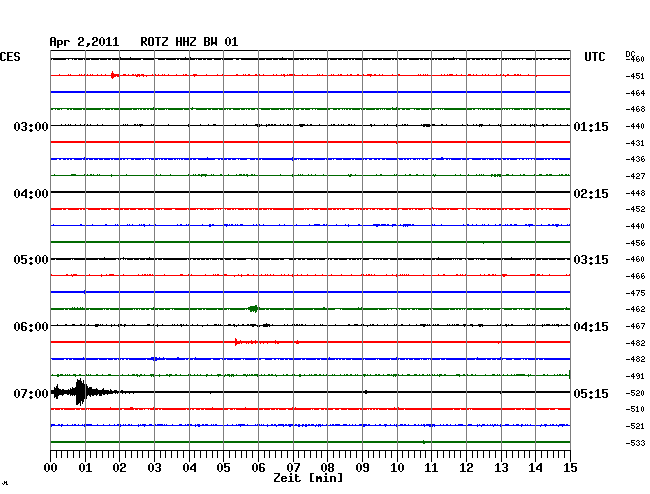Click the date label "Apr 2,2011"
The width and height of the screenshot is (650, 494).
[x=84, y=42]
